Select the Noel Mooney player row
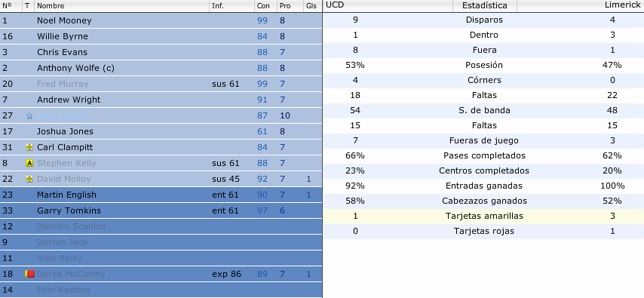 tap(161, 20)
